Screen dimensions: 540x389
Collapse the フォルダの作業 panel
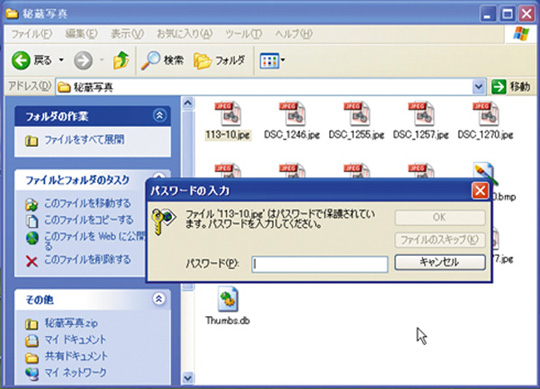pos(159,116)
